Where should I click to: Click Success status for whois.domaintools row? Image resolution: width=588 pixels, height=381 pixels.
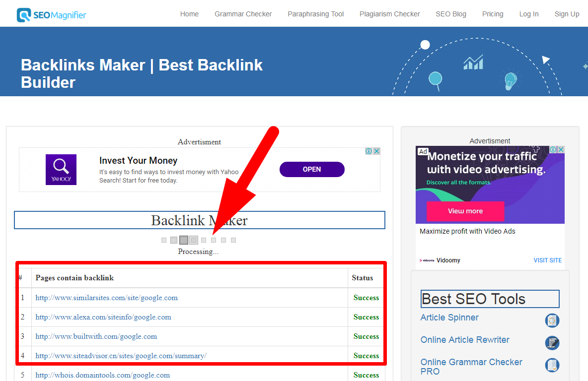pos(366,375)
